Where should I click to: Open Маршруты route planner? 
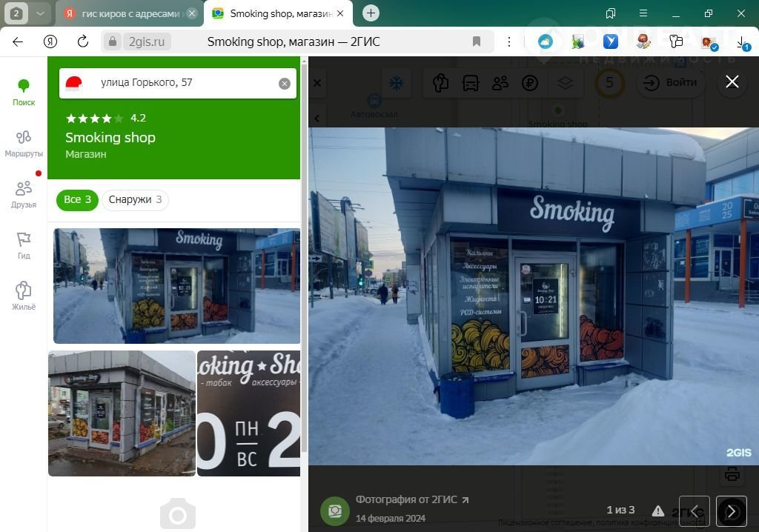coord(24,143)
